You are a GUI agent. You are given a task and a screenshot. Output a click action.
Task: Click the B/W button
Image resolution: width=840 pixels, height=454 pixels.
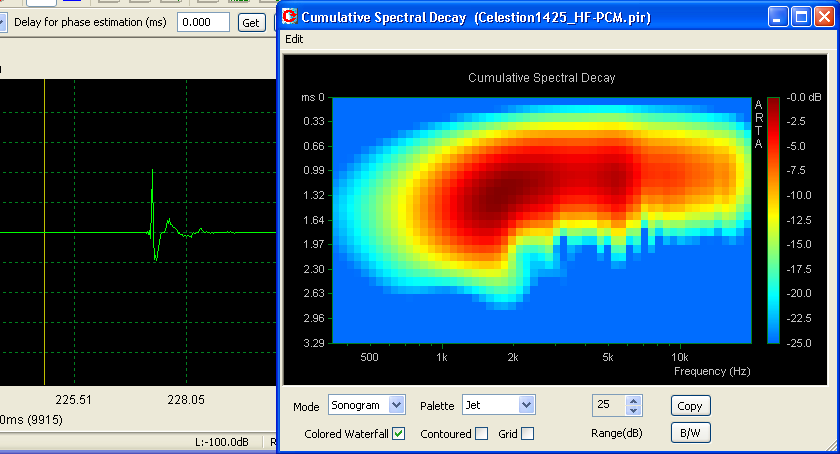point(691,433)
